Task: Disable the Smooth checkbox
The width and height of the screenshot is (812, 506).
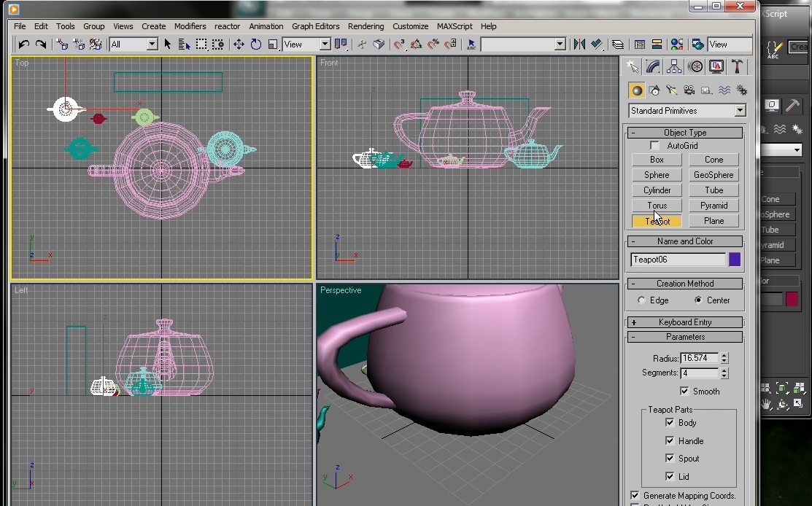Action: tap(684, 391)
